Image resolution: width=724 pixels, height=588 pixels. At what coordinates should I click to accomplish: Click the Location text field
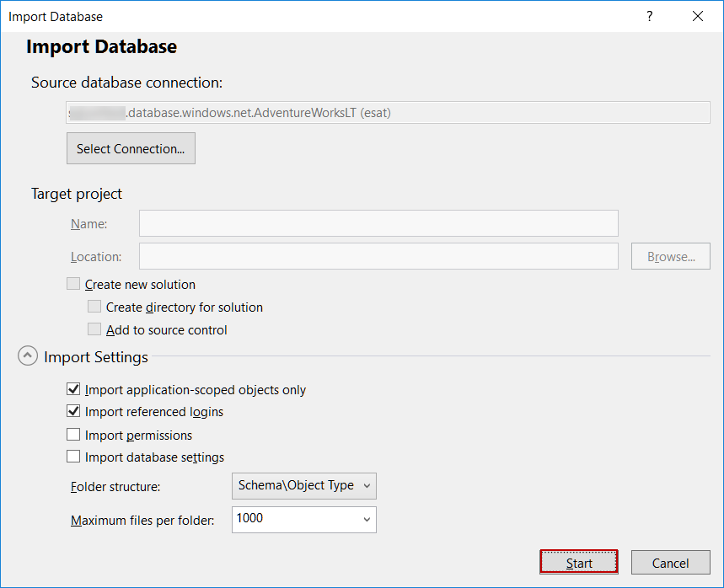pos(378,256)
